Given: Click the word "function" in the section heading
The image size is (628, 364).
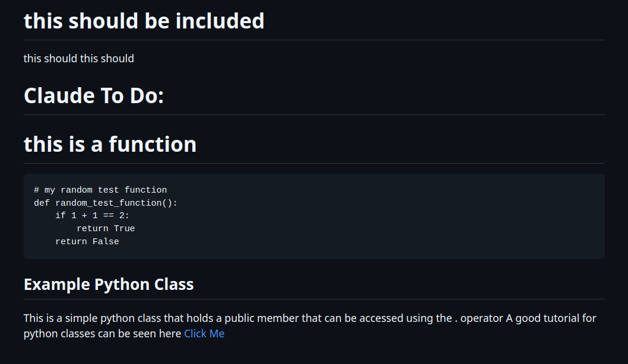Looking at the screenshot, I should (153, 144).
